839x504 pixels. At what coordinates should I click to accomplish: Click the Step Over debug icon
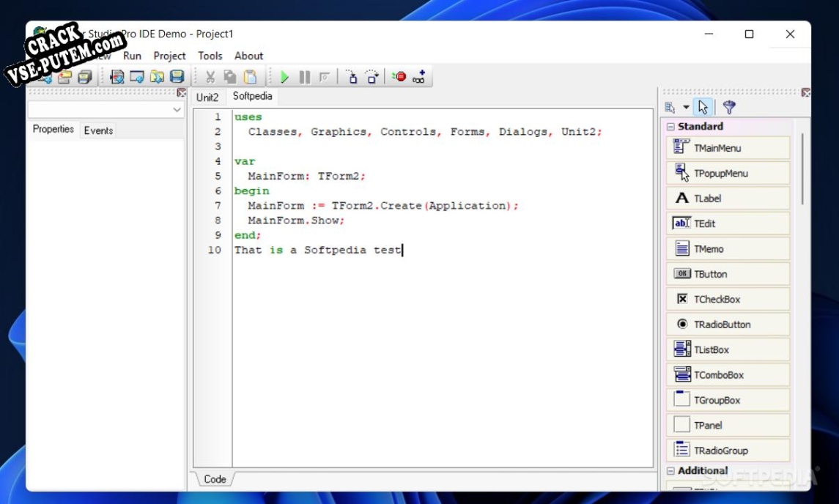click(x=372, y=77)
